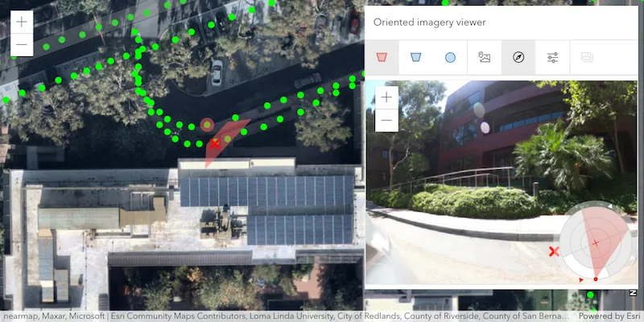Click the greyed-out image gallery icon
Viewport: 644px width, 322px height.
587,57
